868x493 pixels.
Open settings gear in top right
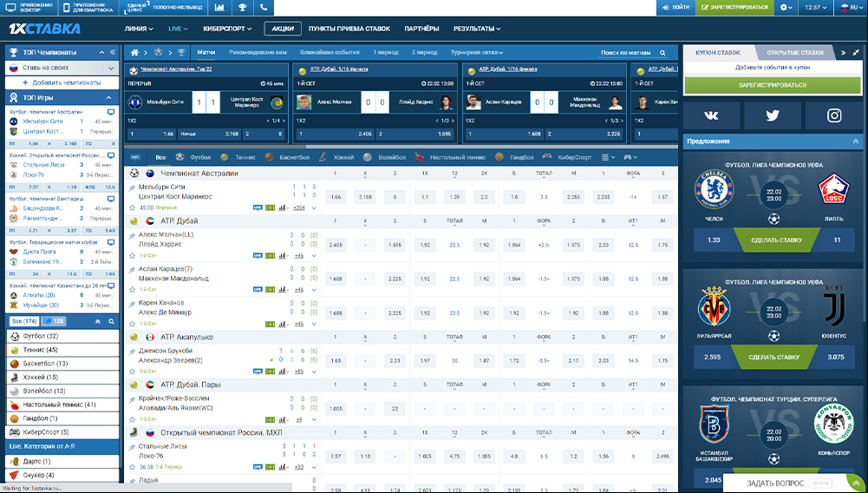[x=786, y=7]
